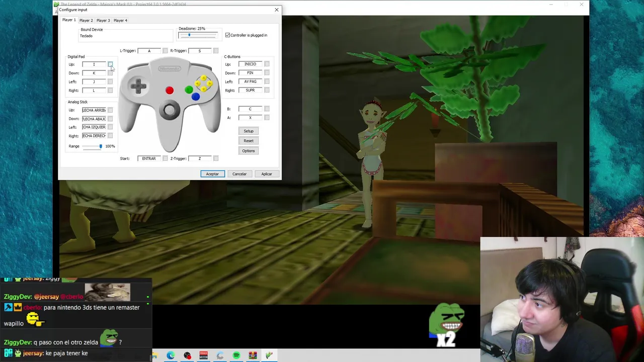Image resolution: width=644 pixels, height=362 pixels.
Task: Select the Digital Pad Left field showing J
Action: pos(94,81)
